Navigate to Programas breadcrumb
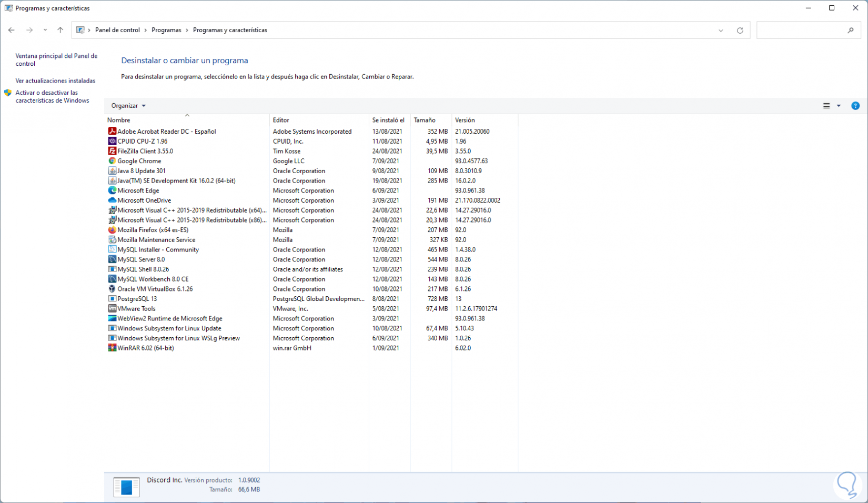This screenshot has height=503, width=868. pyautogui.click(x=166, y=30)
